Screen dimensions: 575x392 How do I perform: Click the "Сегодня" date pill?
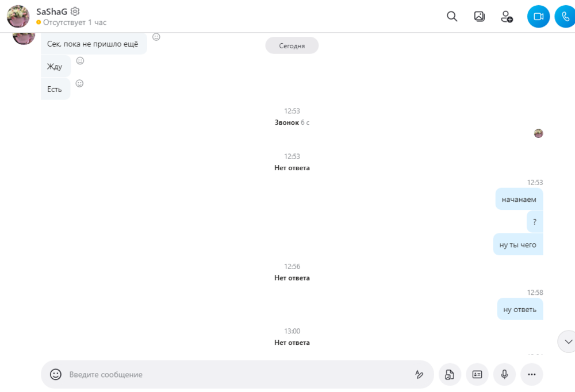pyautogui.click(x=292, y=45)
